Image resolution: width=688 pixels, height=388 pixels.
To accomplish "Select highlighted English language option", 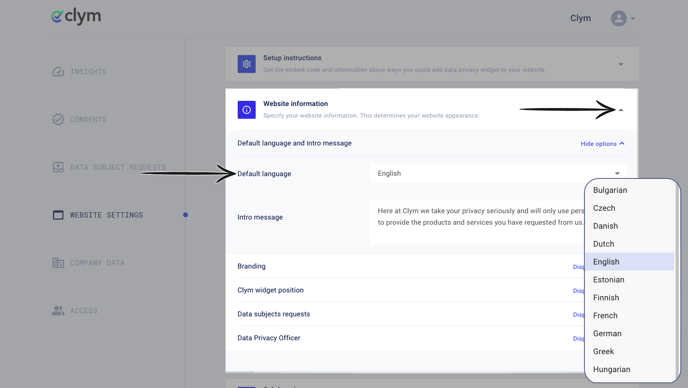I will (630, 262).
